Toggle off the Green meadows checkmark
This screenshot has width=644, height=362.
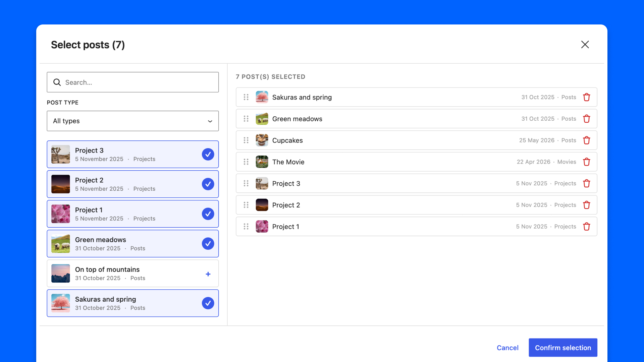point(208,244)
